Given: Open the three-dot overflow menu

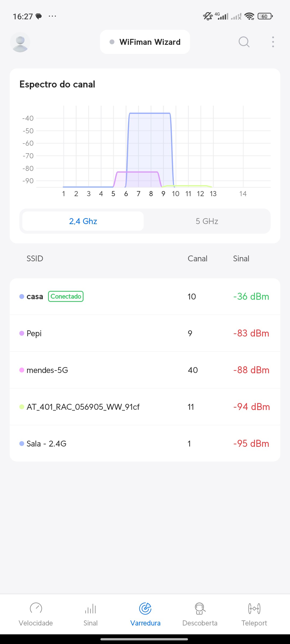Looking at the screenshot, I should 273,42.
